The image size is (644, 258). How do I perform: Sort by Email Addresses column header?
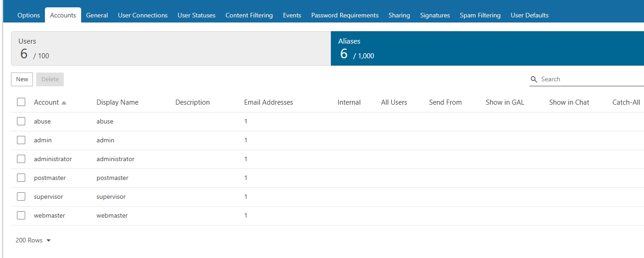[x=268, y=102]
